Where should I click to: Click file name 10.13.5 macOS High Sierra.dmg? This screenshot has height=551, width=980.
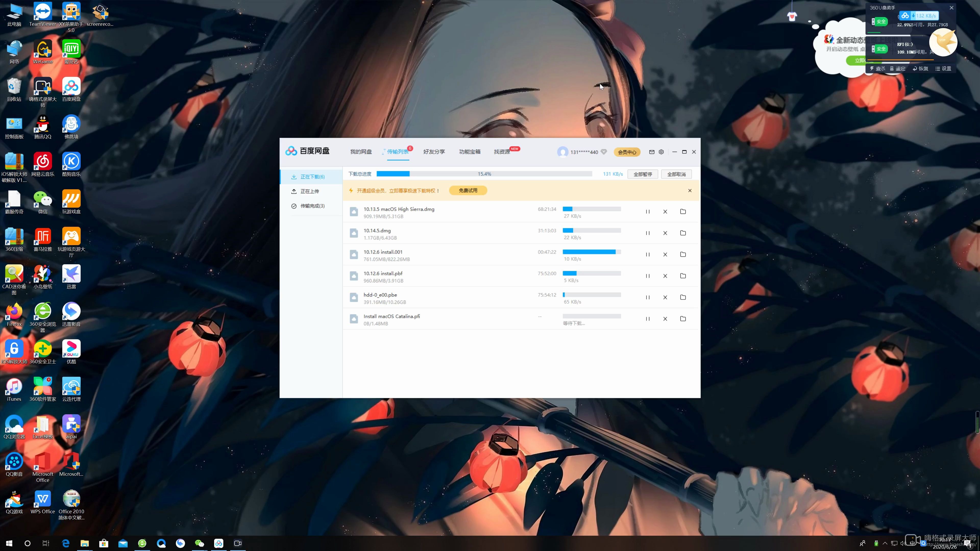coord(399,209)
